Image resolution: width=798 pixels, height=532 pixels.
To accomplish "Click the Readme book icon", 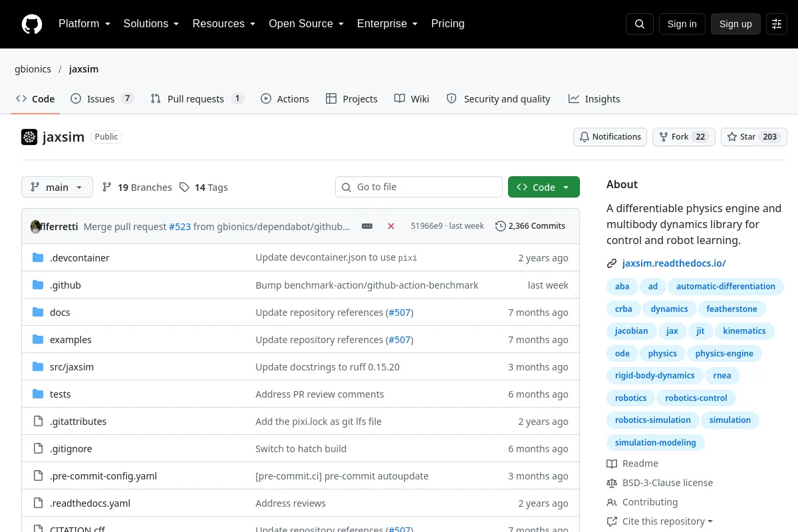I will click(x=612, y=464).
